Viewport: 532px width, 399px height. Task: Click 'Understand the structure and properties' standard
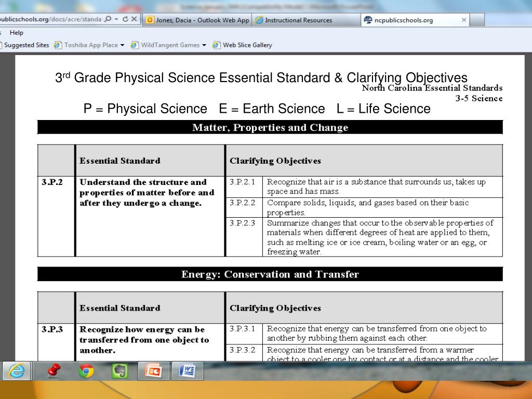point(147,193)
